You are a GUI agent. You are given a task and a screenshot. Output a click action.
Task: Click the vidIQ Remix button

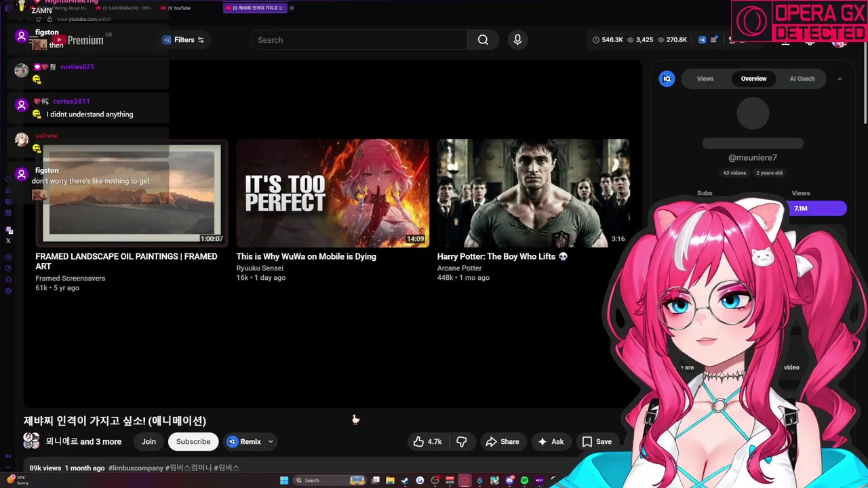(244, 442)
